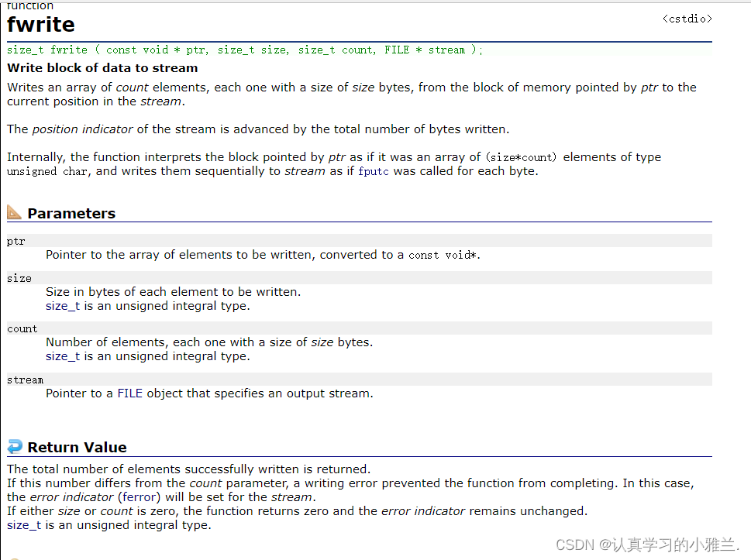Screen dimensions: 751x560
Task: Open size_t link under count parameter
Action: pyautogui.click(x=62, y=356)
